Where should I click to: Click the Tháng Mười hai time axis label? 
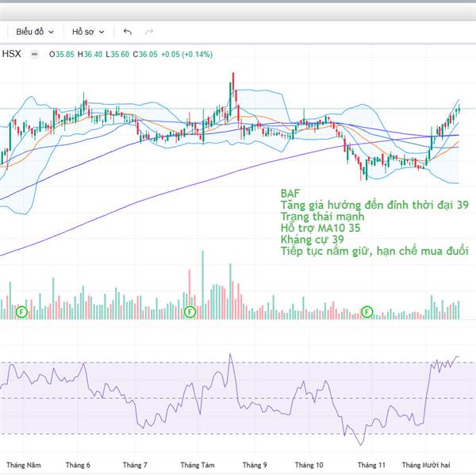tap(426, 465)
